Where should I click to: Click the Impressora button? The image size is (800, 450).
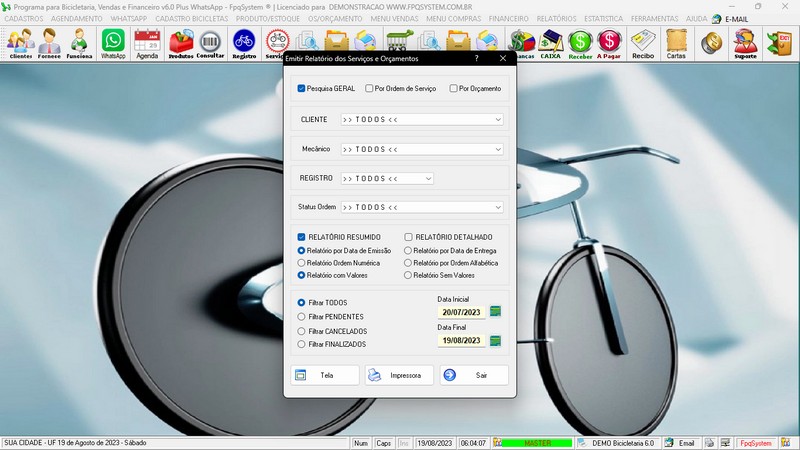point(399,375)
